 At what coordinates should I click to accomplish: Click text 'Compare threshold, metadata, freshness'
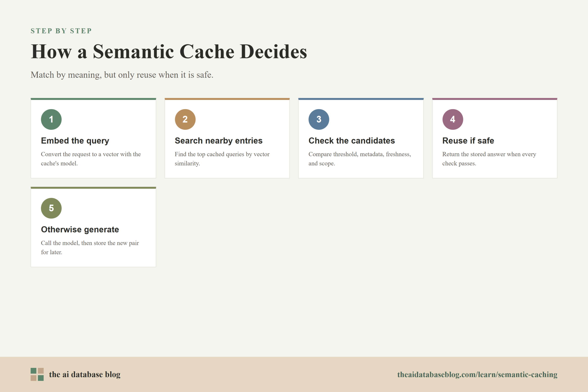tap(359, 154)
